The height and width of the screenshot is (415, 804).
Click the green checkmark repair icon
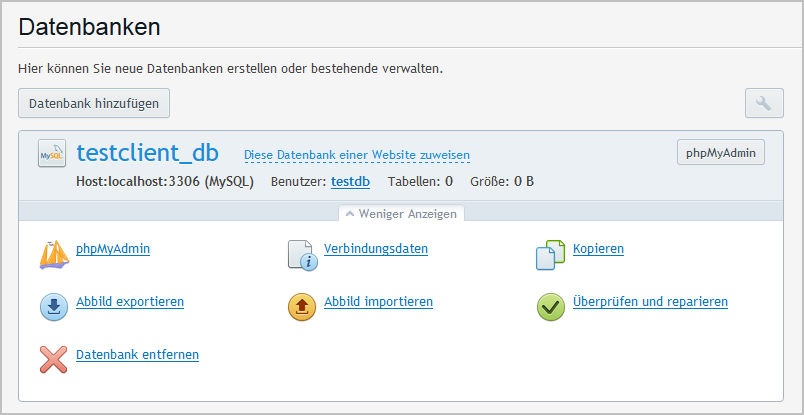click(x=551, y=307)
